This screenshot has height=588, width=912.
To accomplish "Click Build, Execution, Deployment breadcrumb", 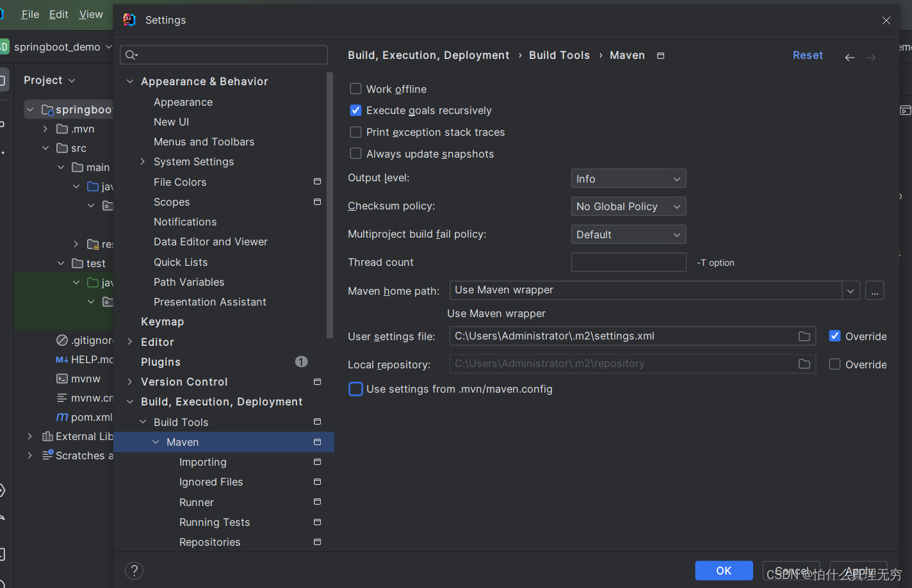I will [428, 55].
